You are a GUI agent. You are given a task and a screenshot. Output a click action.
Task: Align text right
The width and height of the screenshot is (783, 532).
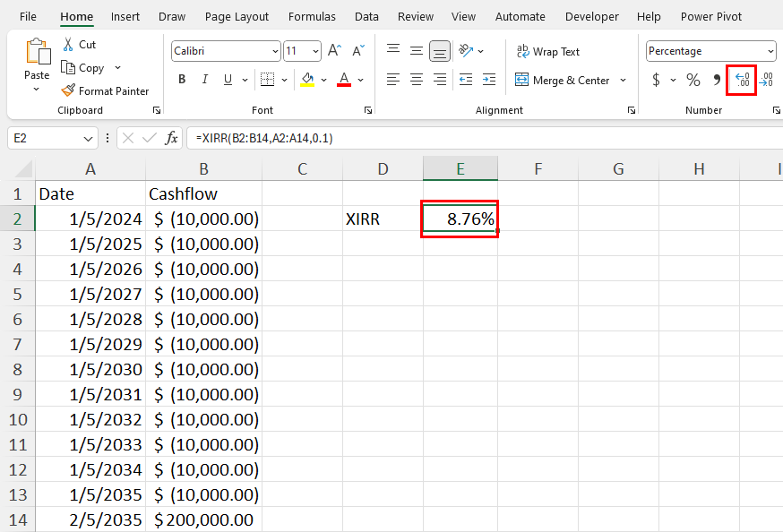tap(440, 80)
